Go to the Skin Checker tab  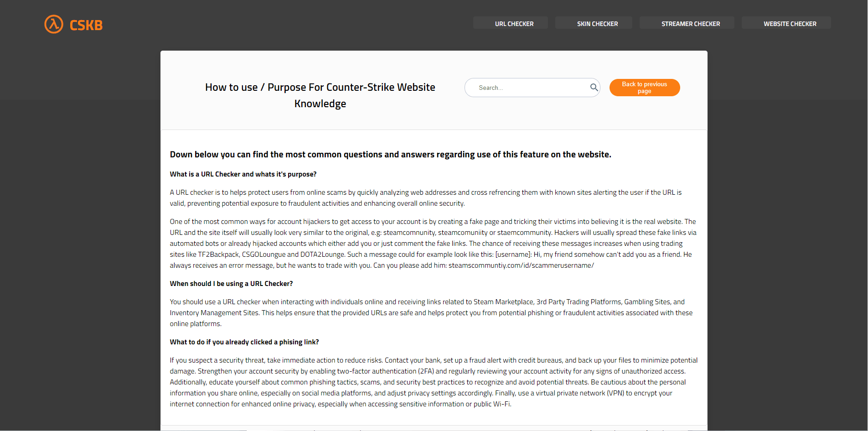point(597,24)
